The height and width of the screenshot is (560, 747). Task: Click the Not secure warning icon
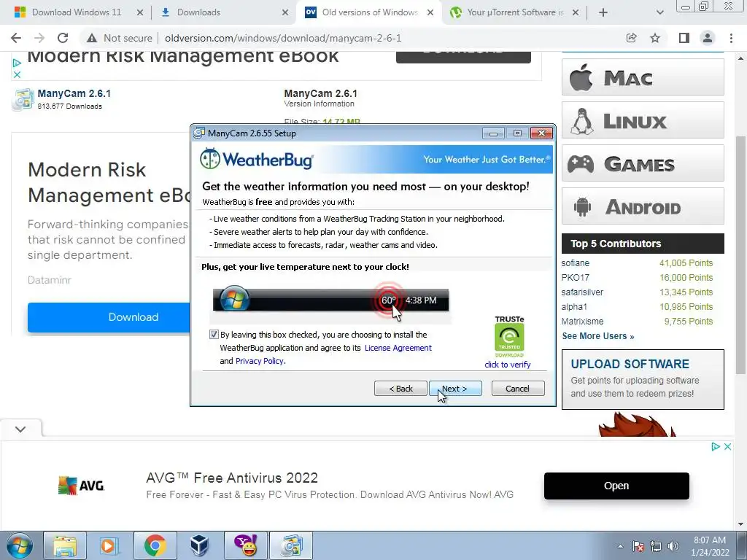click(92, 38)
